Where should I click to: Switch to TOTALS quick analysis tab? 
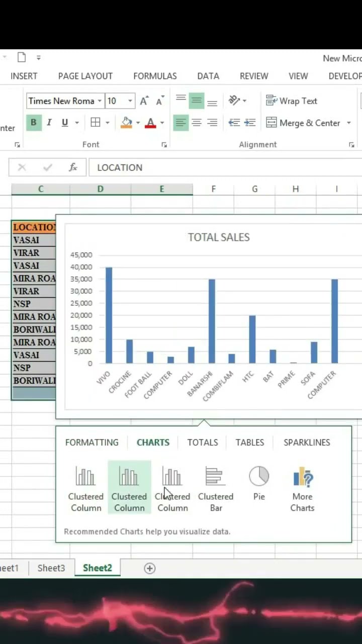(203, 442)
